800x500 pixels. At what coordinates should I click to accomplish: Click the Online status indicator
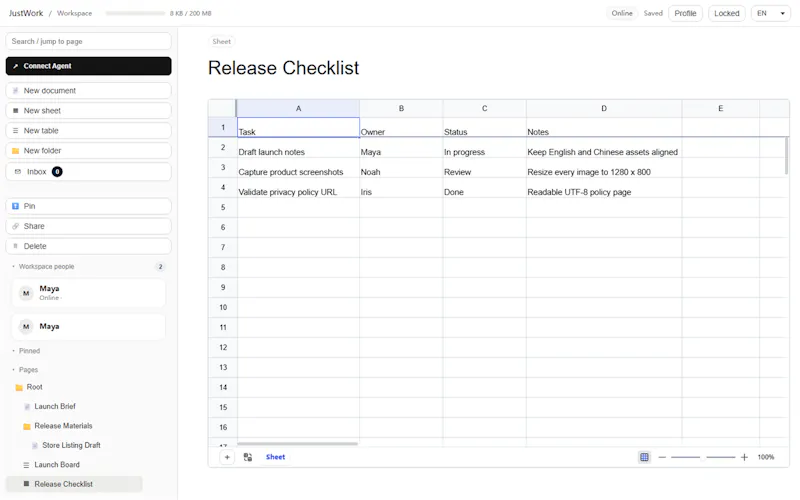pyautogui.click(x=621, y=13)
